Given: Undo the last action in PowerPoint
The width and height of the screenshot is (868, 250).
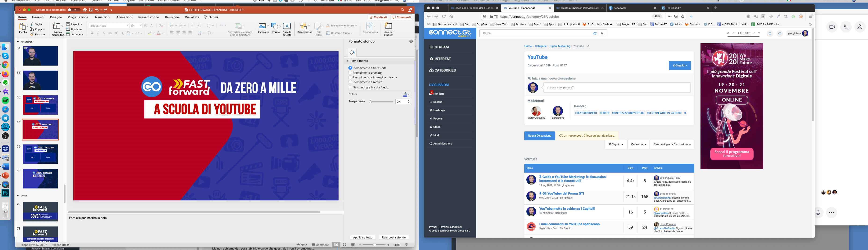Looking at the screenshot, I should [x=97, y=10].
